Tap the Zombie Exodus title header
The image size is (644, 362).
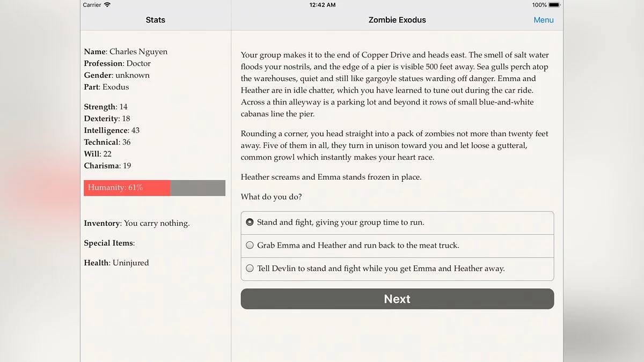(397, 20)
